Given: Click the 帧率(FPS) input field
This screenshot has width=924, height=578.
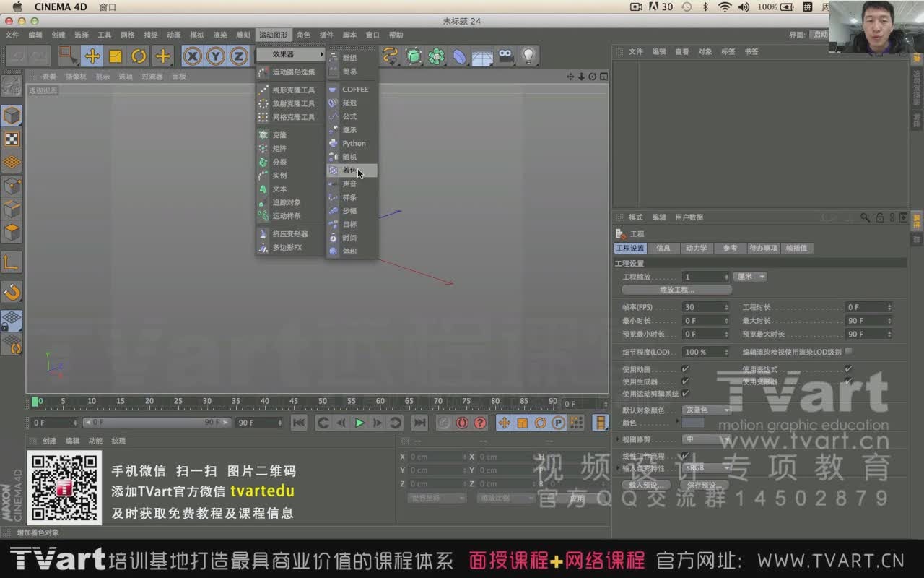Looking at the screenshot, I should coord(706,307).
